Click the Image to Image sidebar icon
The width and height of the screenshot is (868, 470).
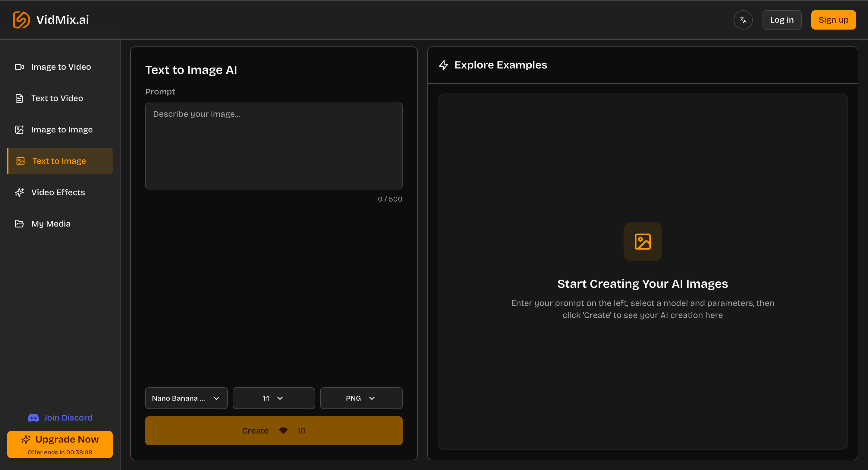point(19,129)
